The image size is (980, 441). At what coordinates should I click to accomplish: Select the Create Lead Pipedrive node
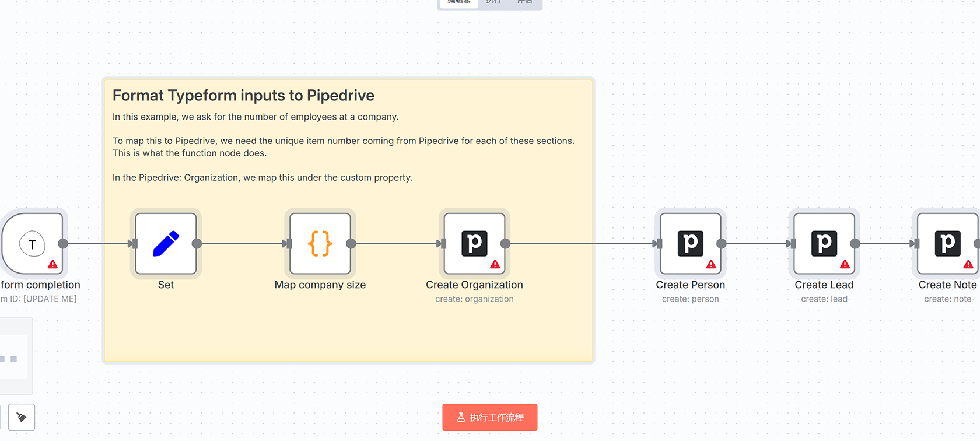(824, 244)
